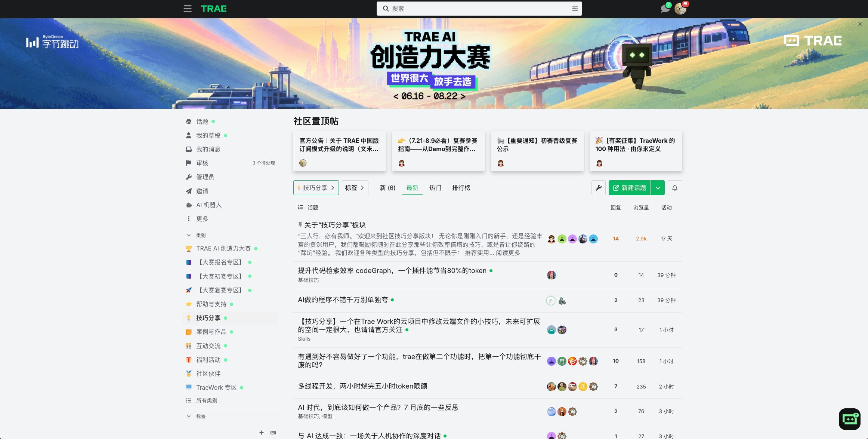The image size is (868, 439).
Task: Open search advanced filter options icon
Action: click(x=575, y=9)
